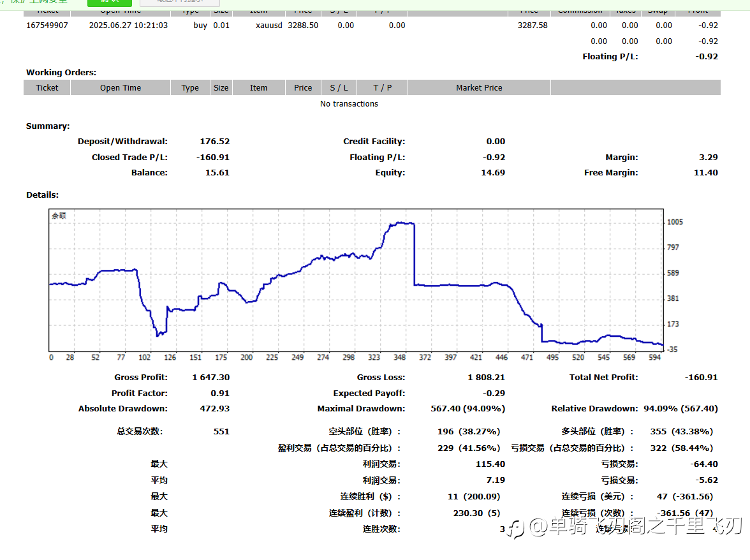Click the 1005 y-axis label on chart
This screenshot has height=560, width=750.
point(675,222)
